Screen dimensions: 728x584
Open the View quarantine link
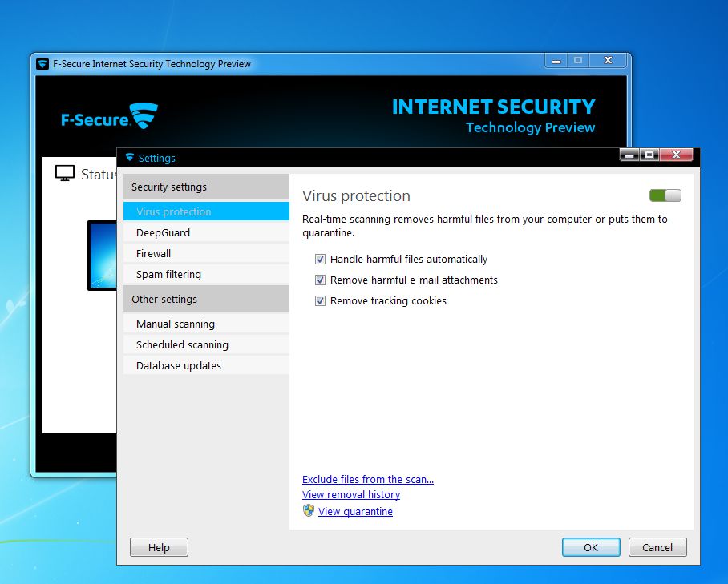point(355,511)
